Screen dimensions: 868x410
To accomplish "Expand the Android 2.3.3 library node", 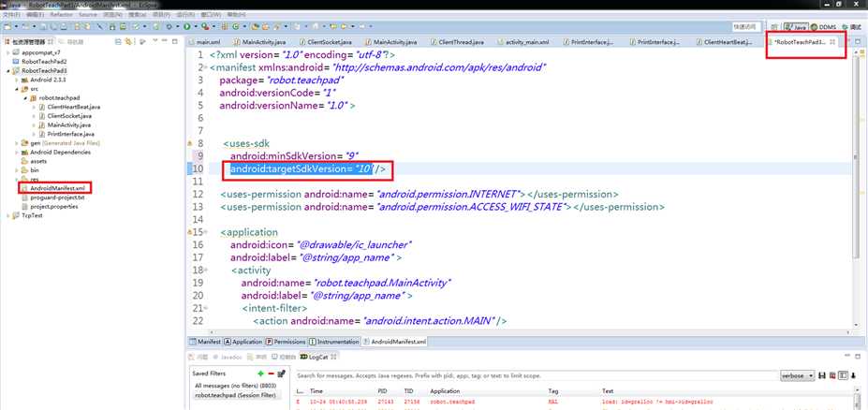I will click(x=17, y=80).
